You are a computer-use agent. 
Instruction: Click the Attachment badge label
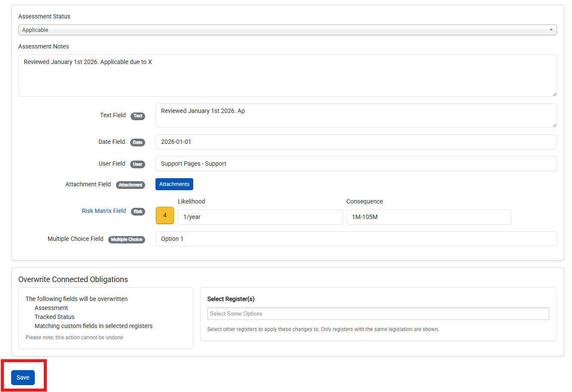click(x=131, y=185)
